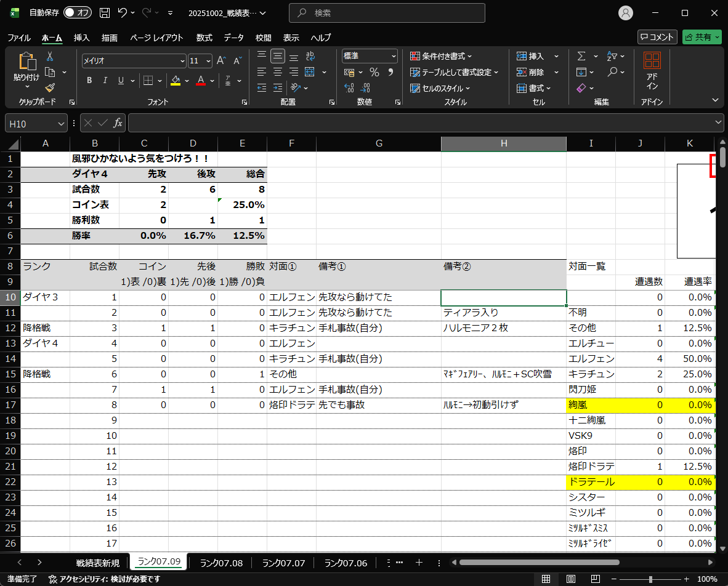Click the zoom slider handle
The height and width of the screenshot is (586, 728).
pos(650,579)
